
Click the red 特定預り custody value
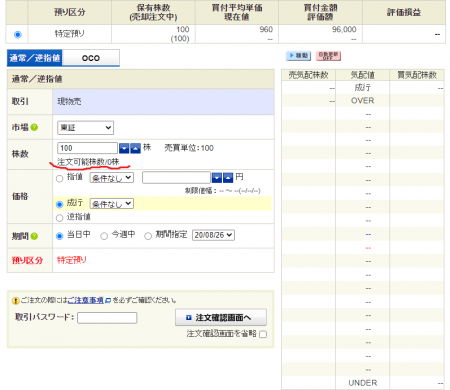(72, 260)
